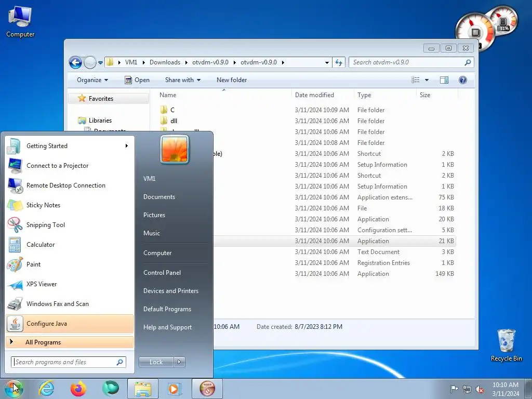Open Music from Start menu

pyautogui.click(x=151, y=233)
